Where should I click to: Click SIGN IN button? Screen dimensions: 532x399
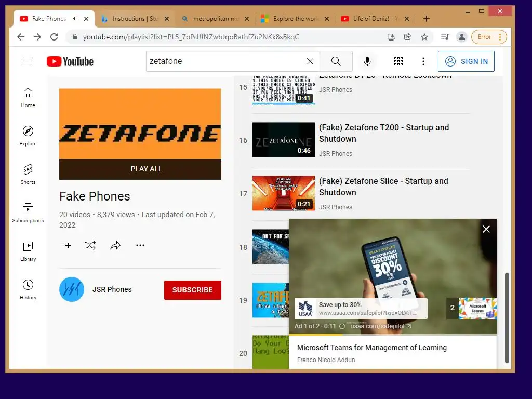[x=466, y=61]
